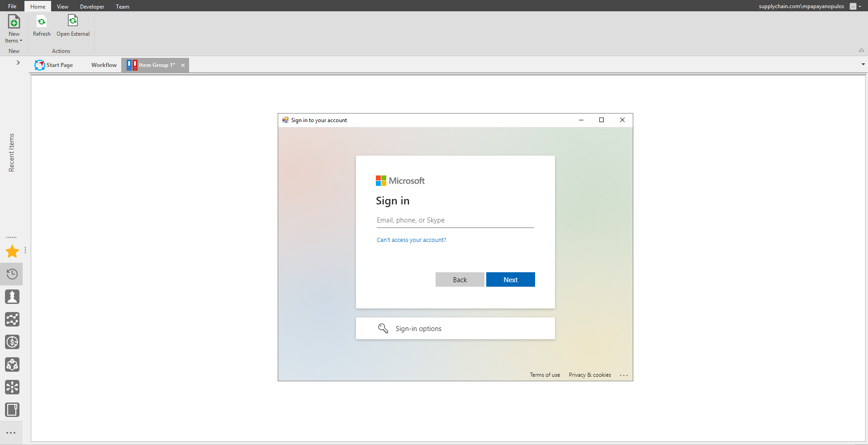Select Recent Items history icon

[12, 274]
